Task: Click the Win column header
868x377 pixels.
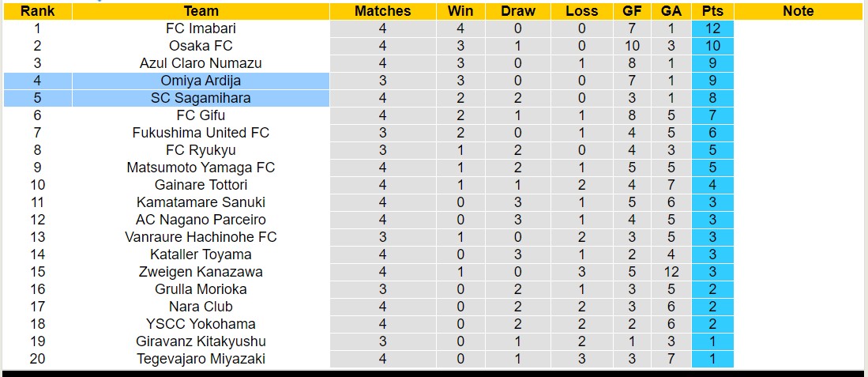Action: 460,11
